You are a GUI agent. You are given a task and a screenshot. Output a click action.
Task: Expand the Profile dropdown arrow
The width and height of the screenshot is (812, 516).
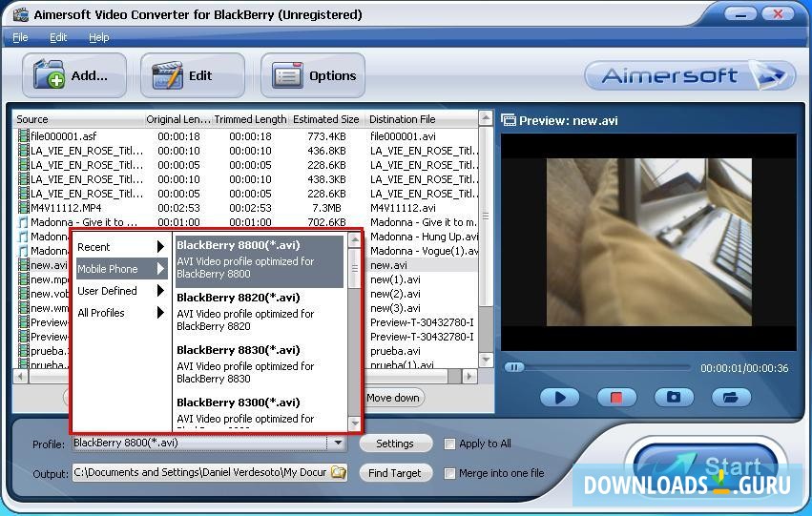(x=338, y=443)
